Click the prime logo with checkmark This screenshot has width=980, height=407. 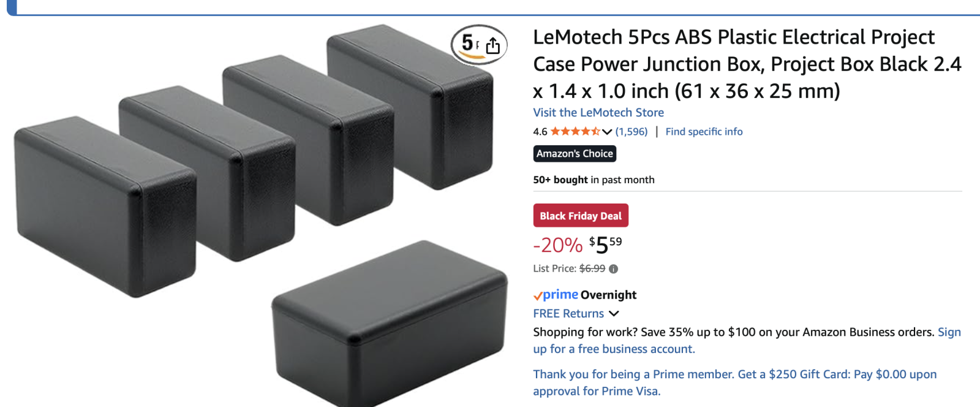click(x=556, y=295)
